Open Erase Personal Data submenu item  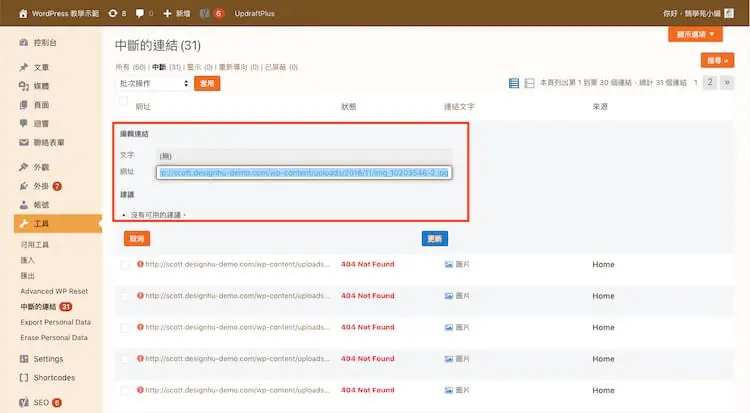pyautogui.click(x=54, y=337)
